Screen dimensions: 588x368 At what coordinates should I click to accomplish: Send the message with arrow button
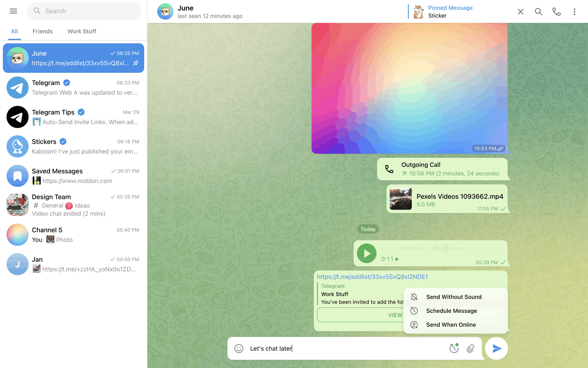pos(496,348)
